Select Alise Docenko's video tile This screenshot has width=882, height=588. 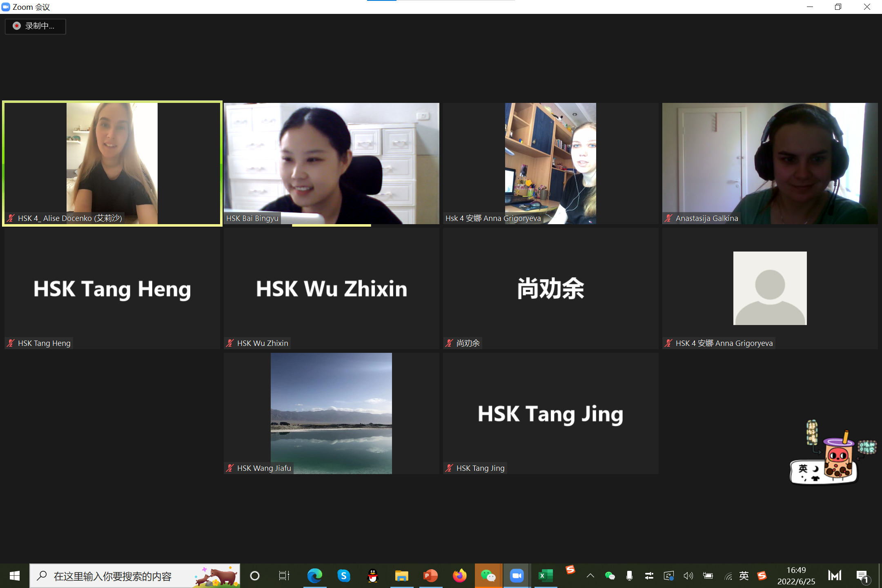pos(112,163)
